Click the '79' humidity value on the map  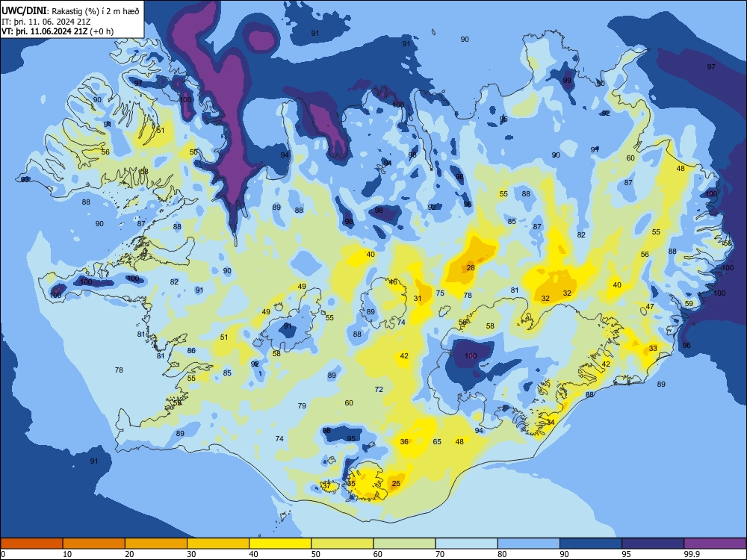coord(302,405)
